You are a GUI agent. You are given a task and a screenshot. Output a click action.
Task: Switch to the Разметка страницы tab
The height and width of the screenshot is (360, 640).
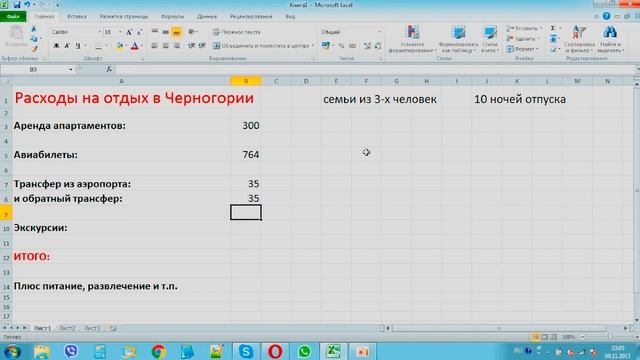(124, 17)
